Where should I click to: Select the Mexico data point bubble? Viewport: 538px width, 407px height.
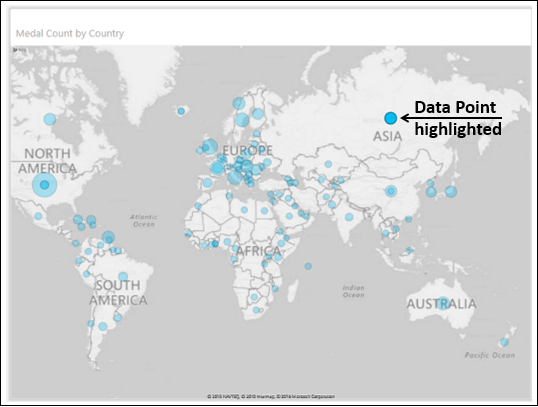tap(38, 216)
